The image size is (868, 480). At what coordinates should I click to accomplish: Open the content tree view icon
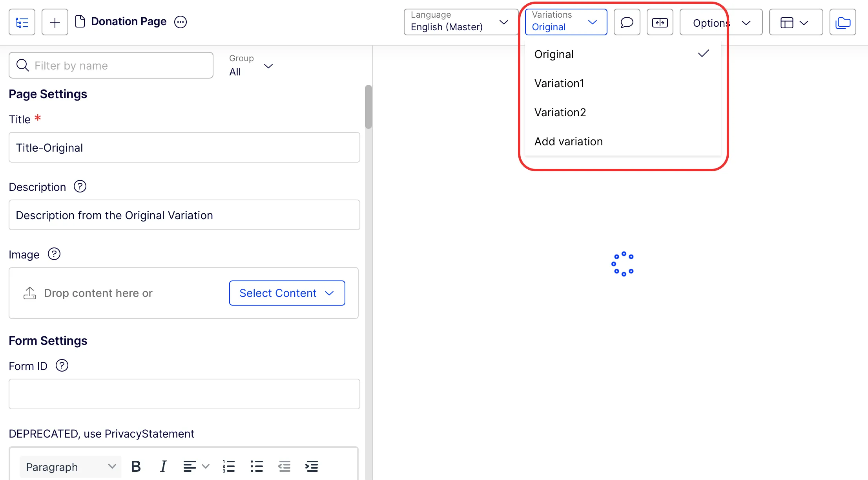pyautogui.click(x=22, y=22)
